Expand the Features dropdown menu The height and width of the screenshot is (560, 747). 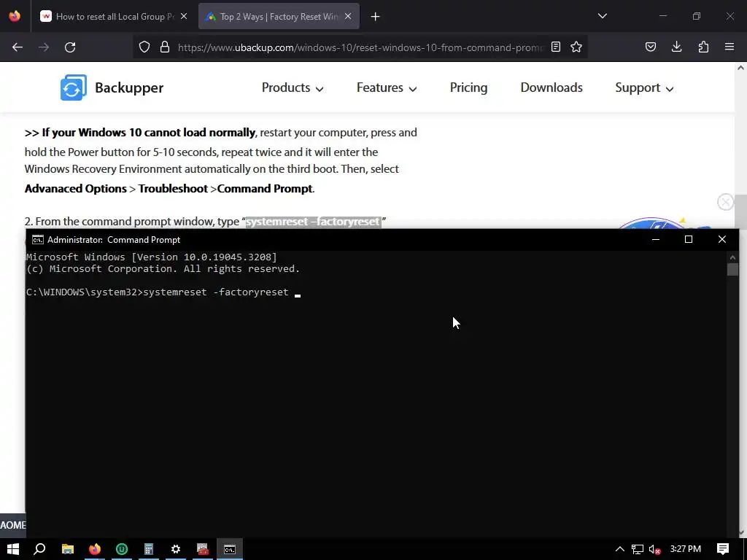tap(387, 87)
